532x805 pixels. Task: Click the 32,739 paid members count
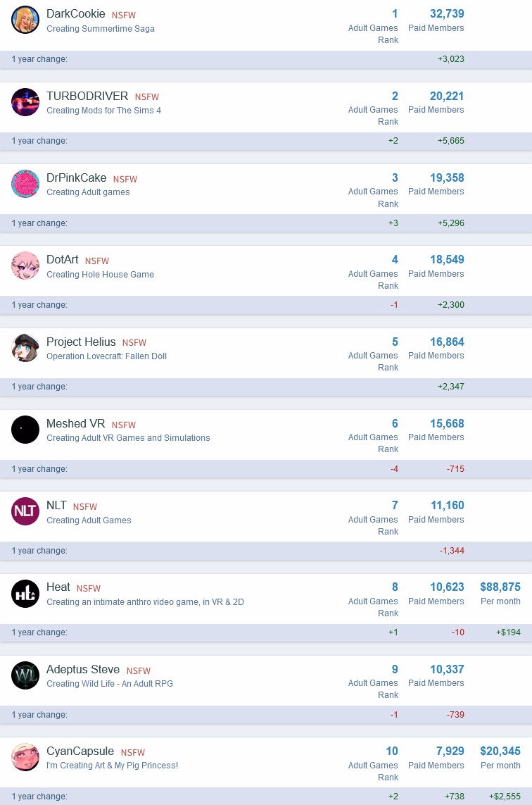point(447,14)
